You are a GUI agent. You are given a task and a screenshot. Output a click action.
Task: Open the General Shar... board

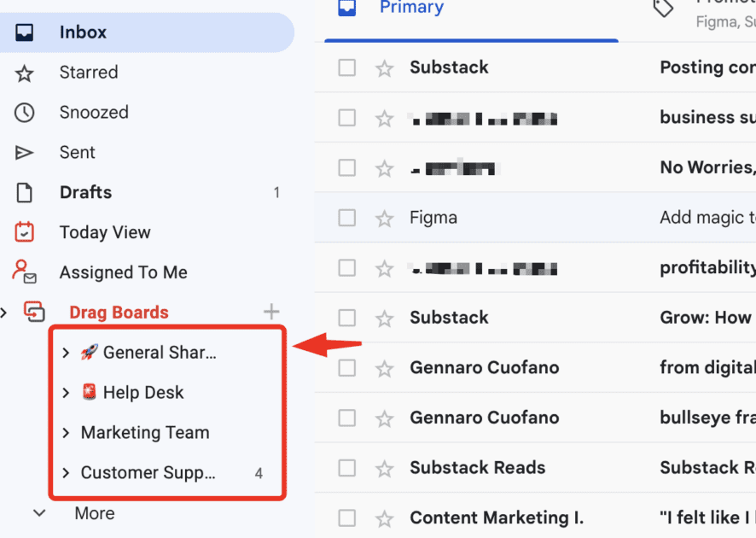pyautogui.click(x=160, y=353)
